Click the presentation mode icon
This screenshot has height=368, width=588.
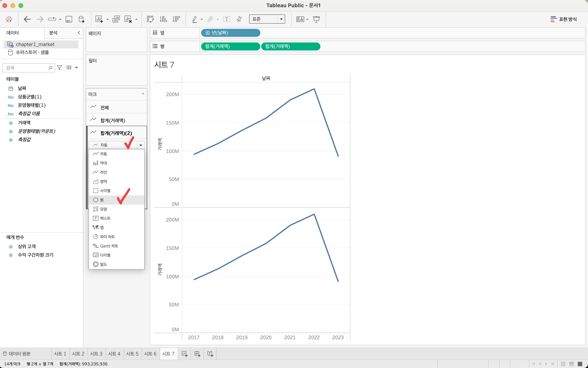coord(316,19)
